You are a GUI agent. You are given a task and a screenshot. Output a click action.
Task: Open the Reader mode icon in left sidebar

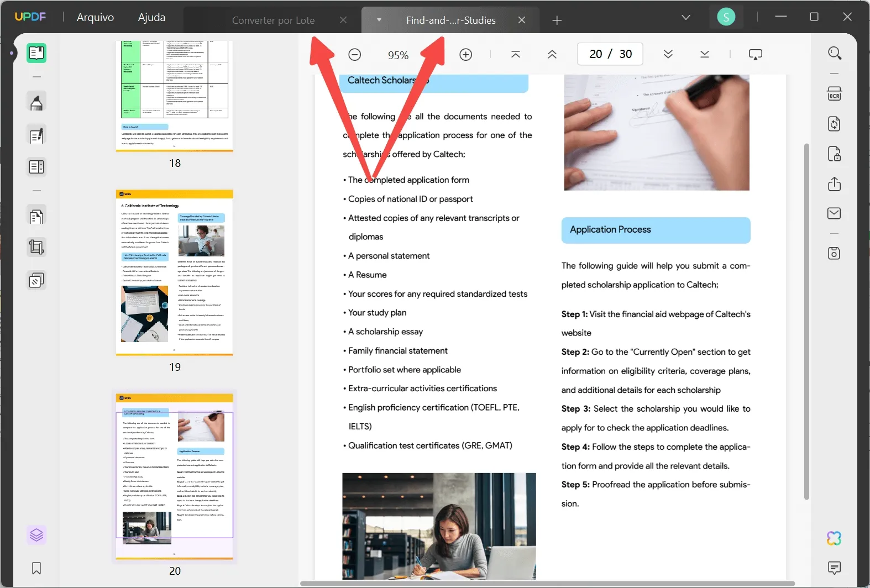[x=36, y=53]
